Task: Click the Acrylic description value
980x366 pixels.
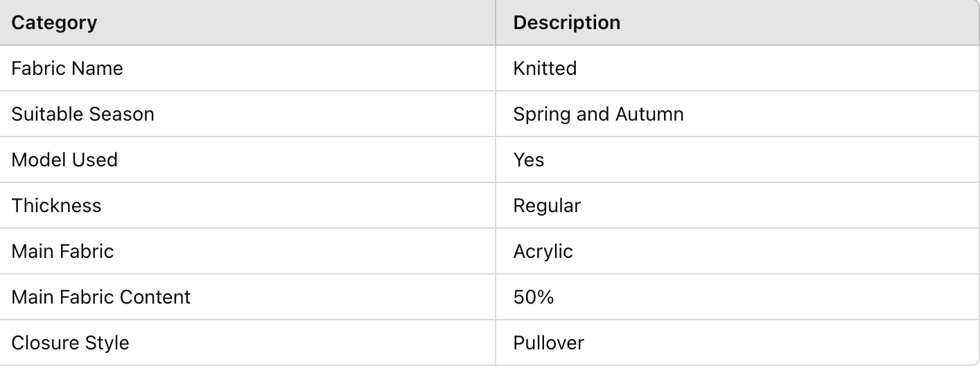Action: pyautogui.click(x=543, y=251)
